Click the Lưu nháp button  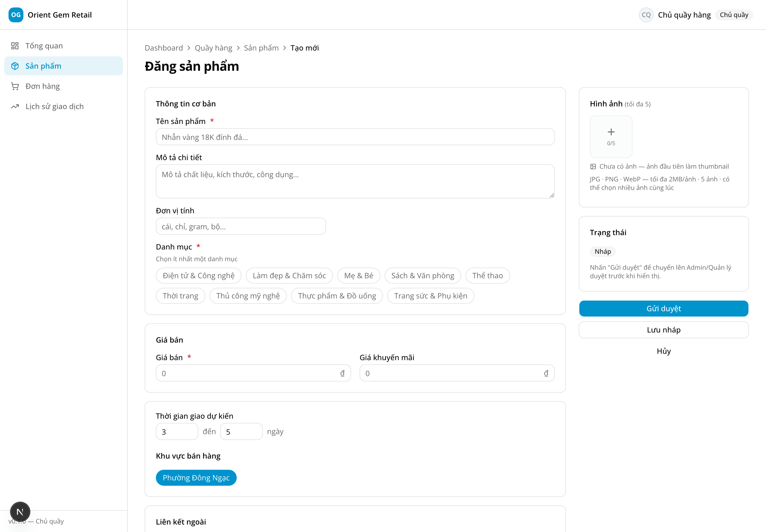(x=663, y=330)
